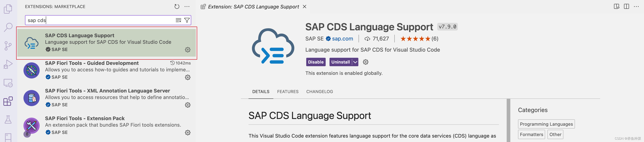This screenshot has height=142, width=644.
Task: Open manage gear beside Uninstall button
Action: click(x=365, y=62)
